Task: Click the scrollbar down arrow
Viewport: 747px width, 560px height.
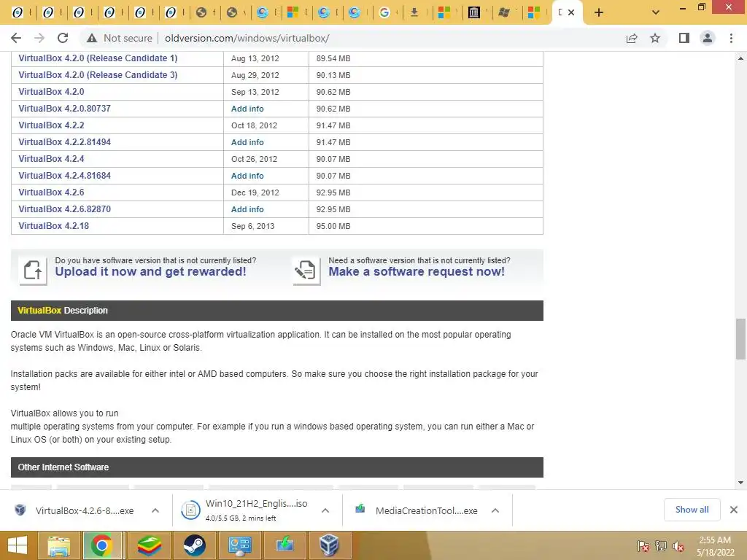Action: [x=740, y=483]
